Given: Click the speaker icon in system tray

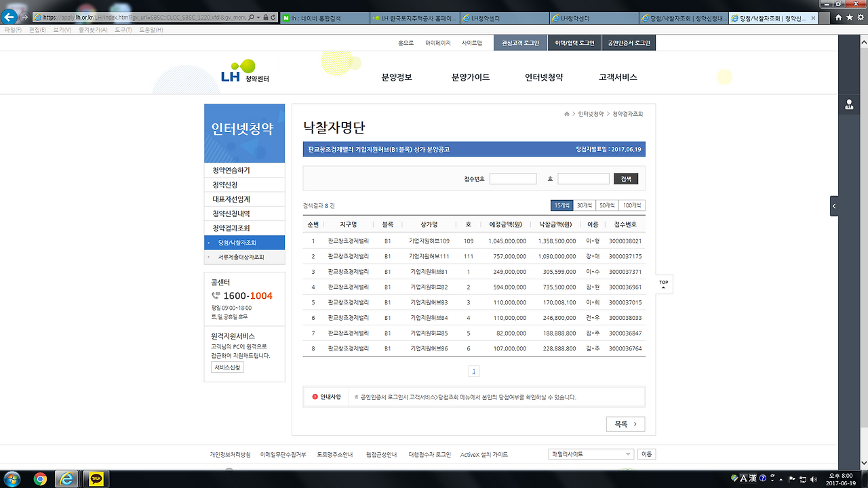Looking at the screenshot, I should [813, 479].
